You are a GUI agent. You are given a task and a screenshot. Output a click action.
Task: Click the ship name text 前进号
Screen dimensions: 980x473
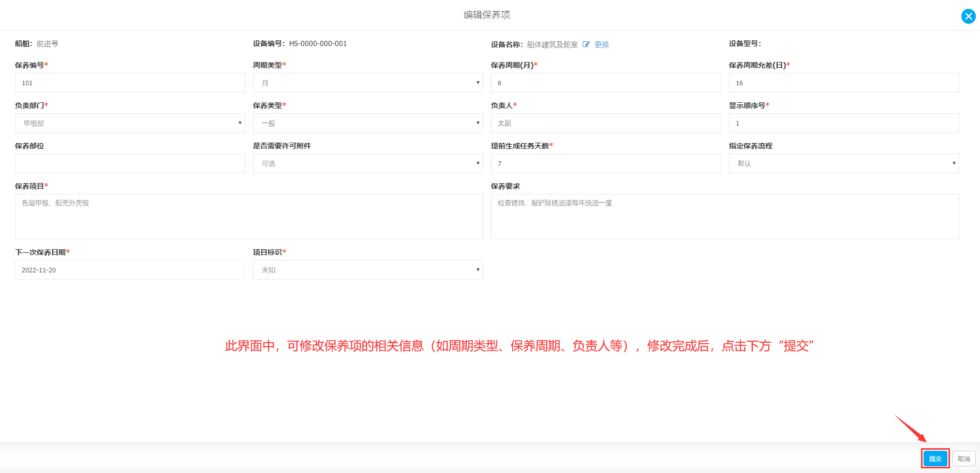point(48,44)
